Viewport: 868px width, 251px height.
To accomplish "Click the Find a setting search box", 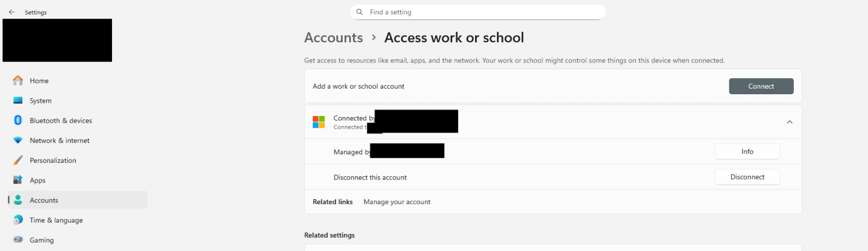I will (485, 12).
